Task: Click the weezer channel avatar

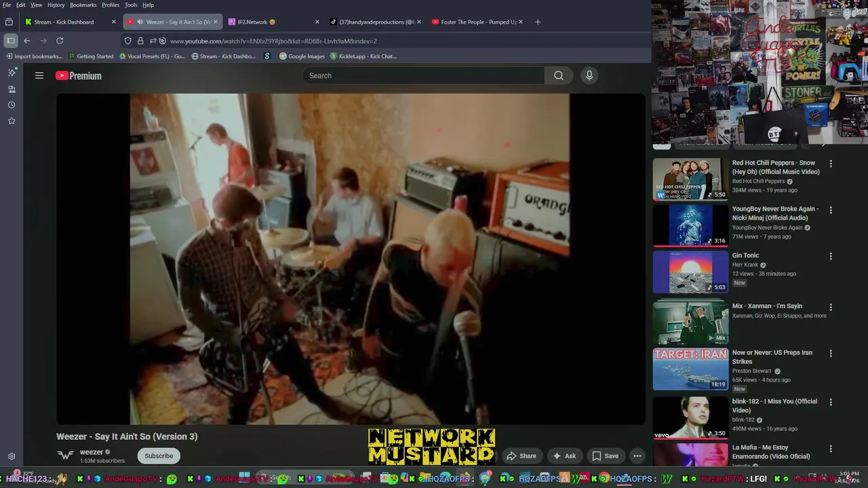Action: (x=65, y=455)
